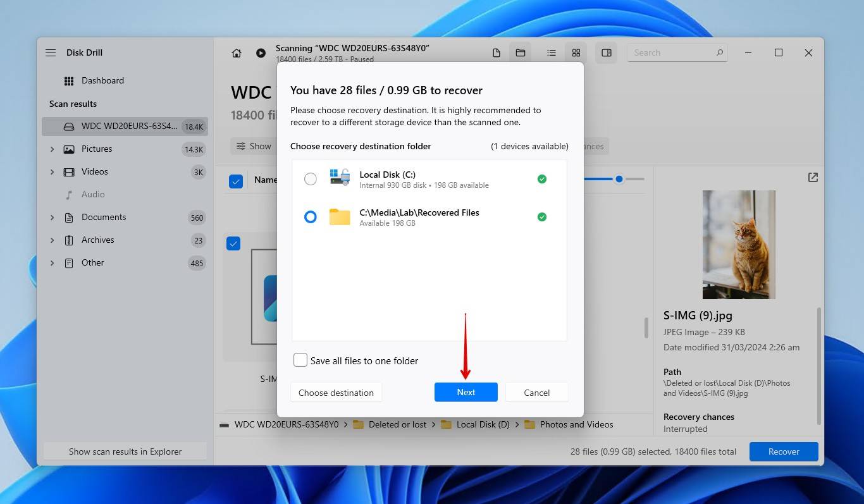
Task: Select Local Disk (C:) radio button
Action: 311,179
